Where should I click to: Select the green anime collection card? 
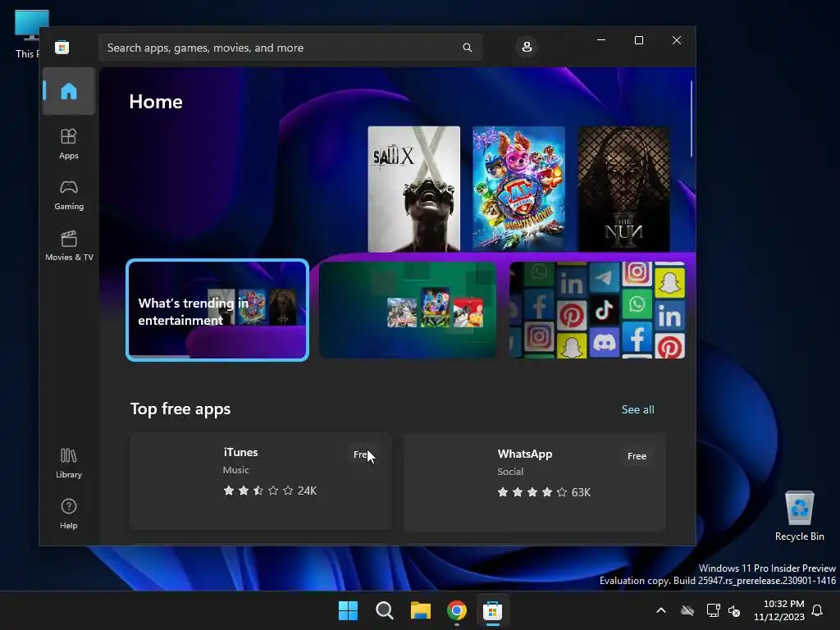[408, 309]
